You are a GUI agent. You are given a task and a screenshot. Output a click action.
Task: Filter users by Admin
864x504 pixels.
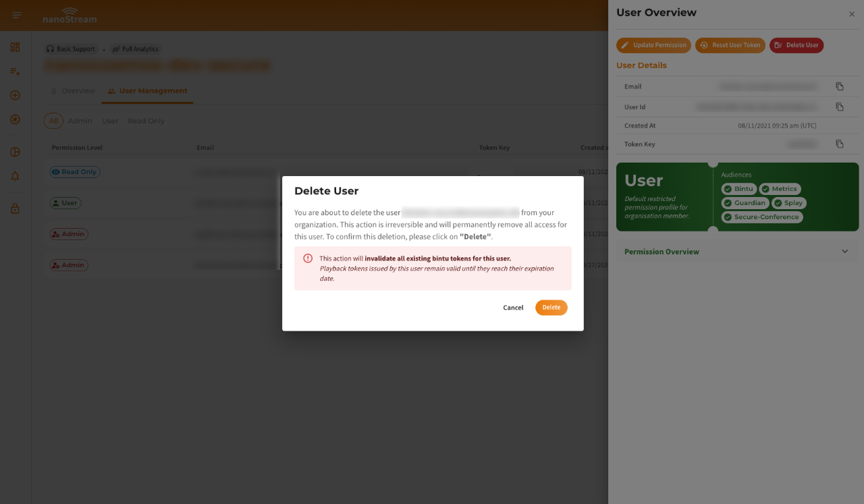coord(80,121)
